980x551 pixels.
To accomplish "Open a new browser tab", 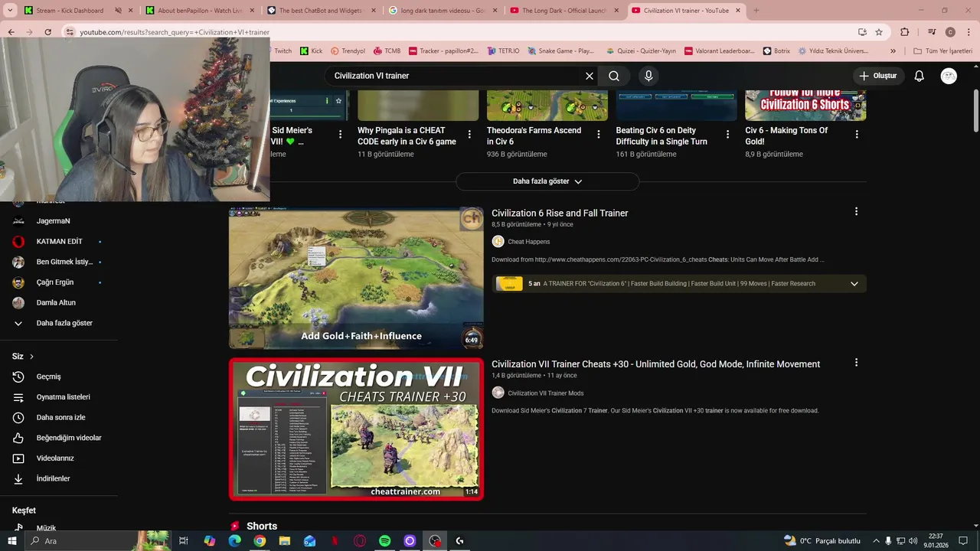I will 756,11.
